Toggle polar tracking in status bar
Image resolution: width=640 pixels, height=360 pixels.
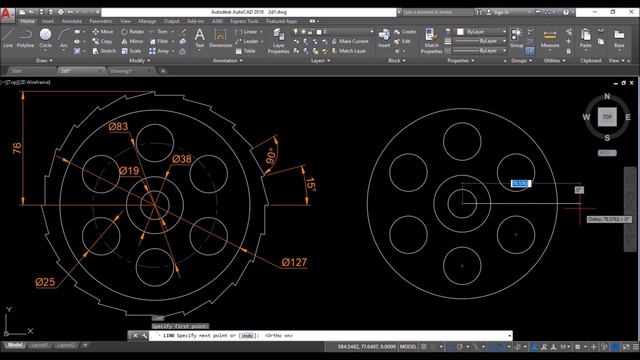pyautogui.click(x=460, y=347)
